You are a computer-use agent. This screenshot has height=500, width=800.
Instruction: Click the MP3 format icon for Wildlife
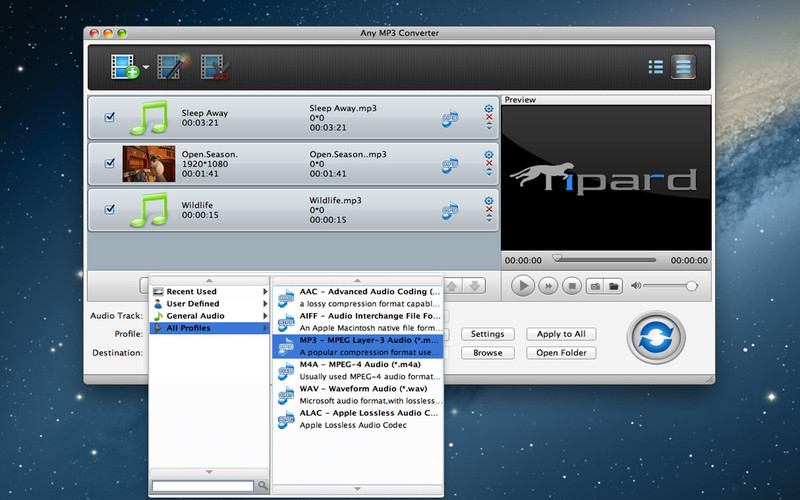click(x=449, y=210)
